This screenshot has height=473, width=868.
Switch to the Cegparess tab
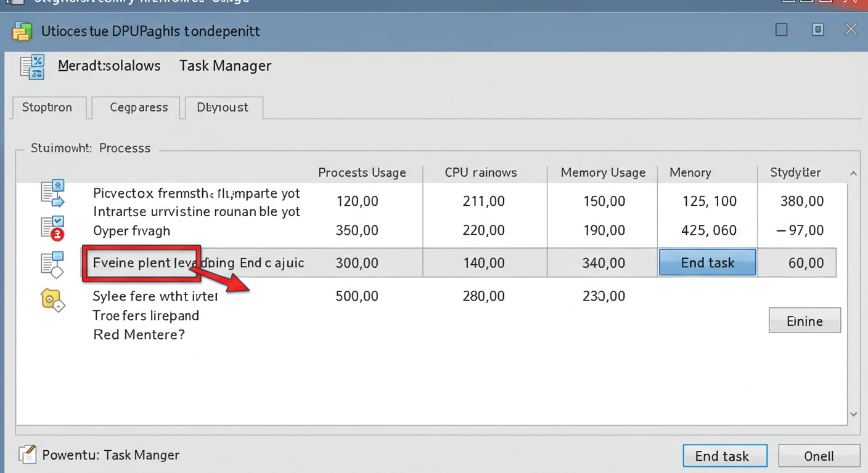click(x=138, y=107)
